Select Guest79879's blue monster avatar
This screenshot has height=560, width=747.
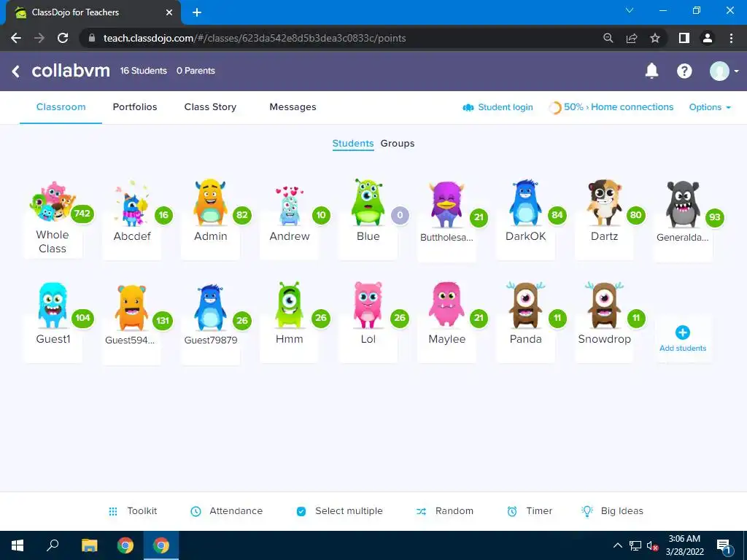(x=210, y=307)
